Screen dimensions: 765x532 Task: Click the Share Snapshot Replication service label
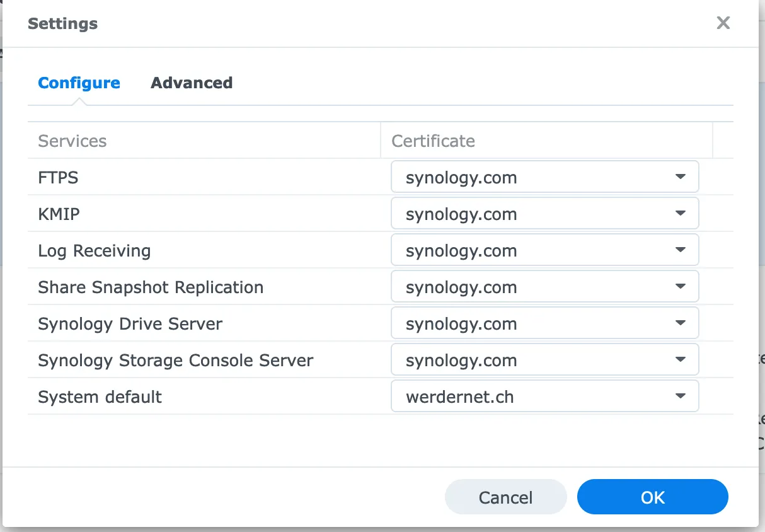(x=151, y=287)
